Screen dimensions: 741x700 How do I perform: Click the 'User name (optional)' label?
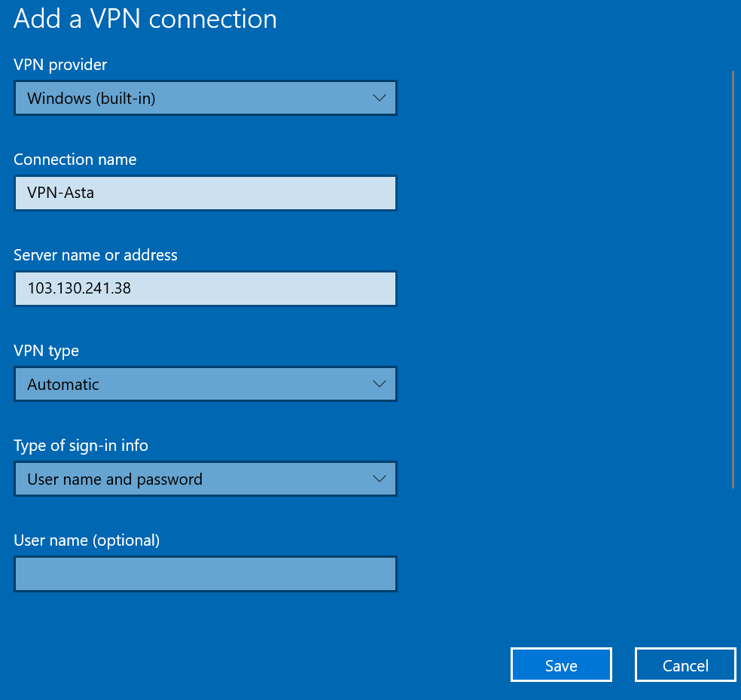[x=87, y=540]
